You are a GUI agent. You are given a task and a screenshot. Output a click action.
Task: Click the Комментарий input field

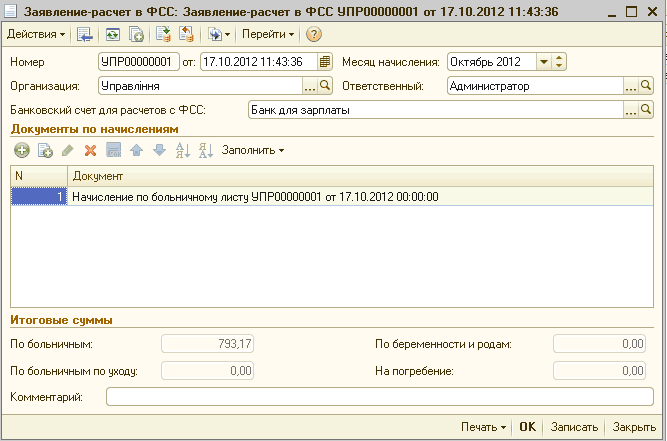point(380,397)
